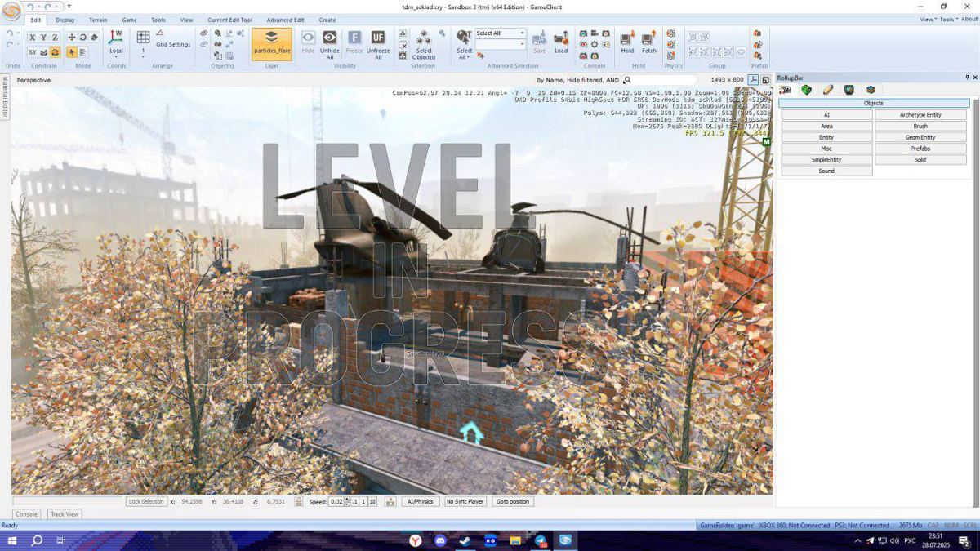Image resolution: width=980 pixels, height=551 pixels.
Task: Click the first Group panel icon
Action: 693,38
